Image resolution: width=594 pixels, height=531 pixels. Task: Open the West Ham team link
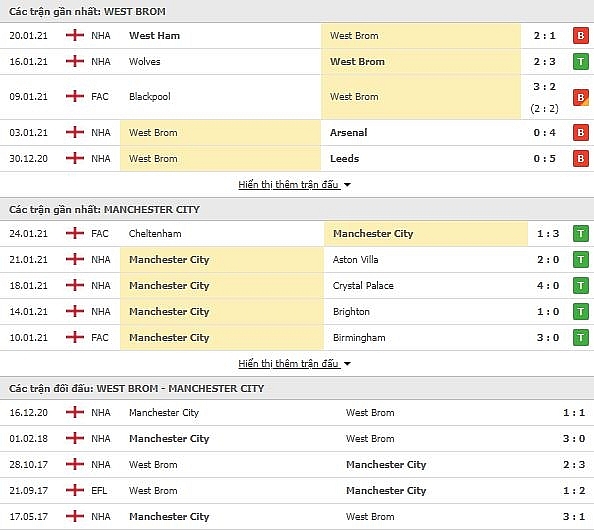tap(154, 36)
